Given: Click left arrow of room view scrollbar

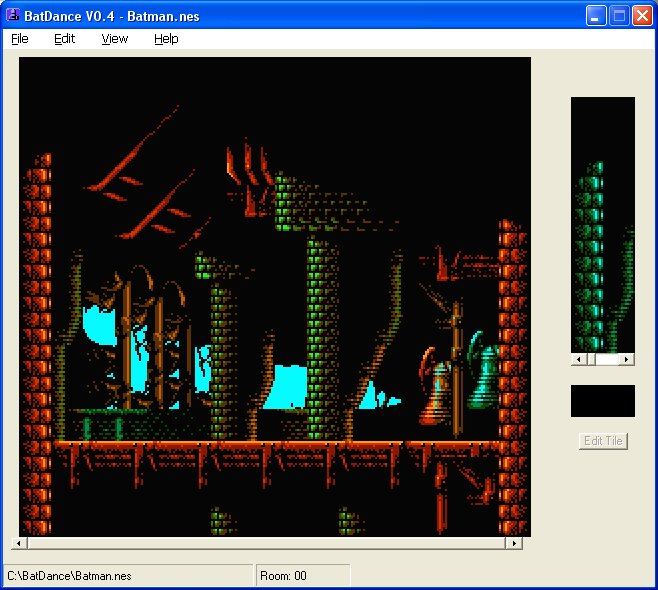Looking at the screenshot, I should 18,543.
